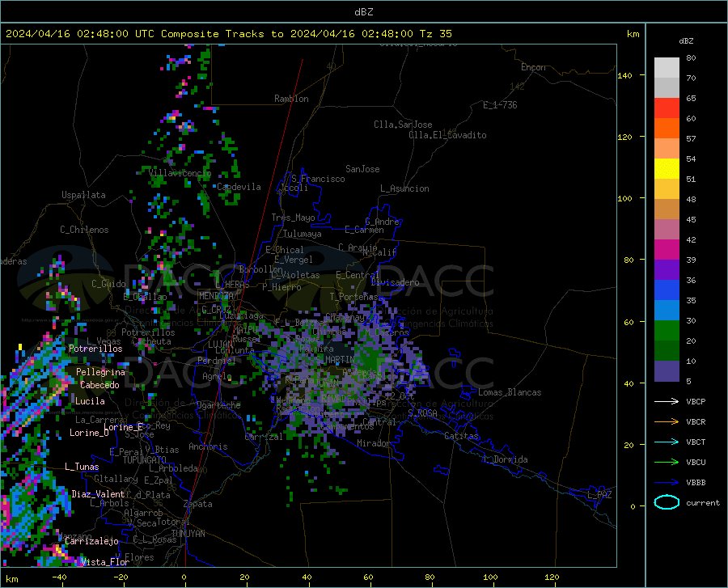The image size is (728, 588).
Task: Click the 'Lorine_O' map label
Action: pos(89,433)
